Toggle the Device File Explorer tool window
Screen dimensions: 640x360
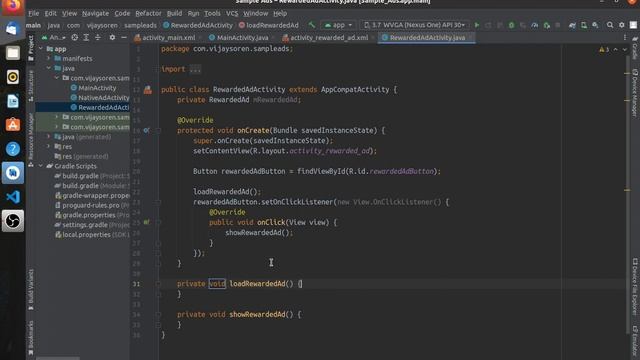pyautogui.click(x=635, y=286)
